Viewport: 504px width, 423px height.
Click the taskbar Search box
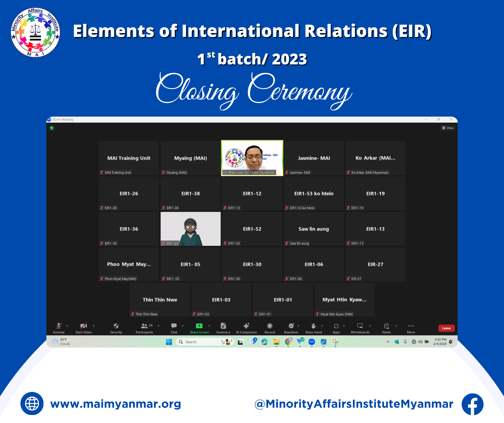(205, 342)
